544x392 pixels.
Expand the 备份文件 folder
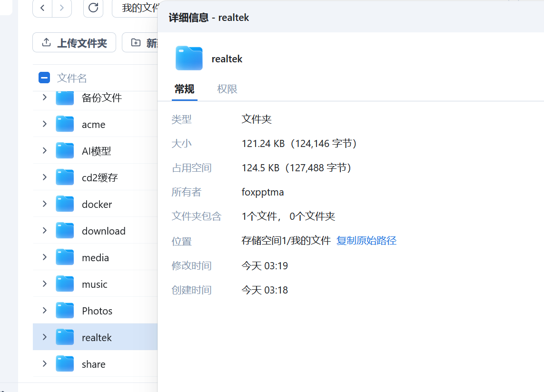[x=44, y=98]
